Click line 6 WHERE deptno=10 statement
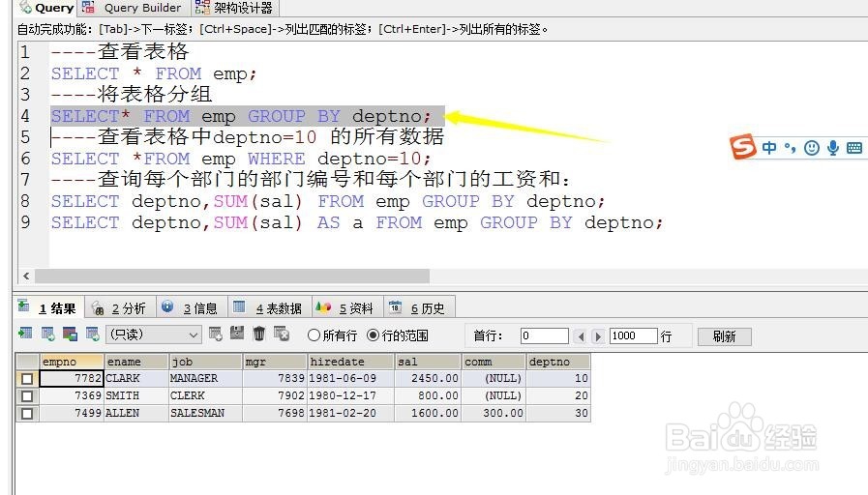 pyautogui.click(x=241, y=159)
